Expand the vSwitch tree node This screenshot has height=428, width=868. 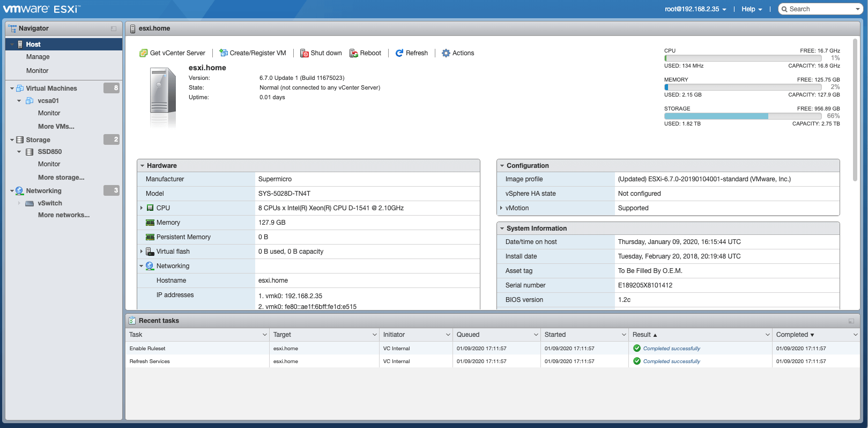click(x=19, y=203)
